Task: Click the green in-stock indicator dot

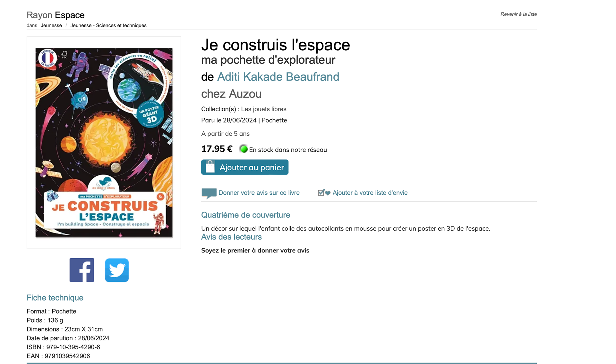Action: coord(244,149)
